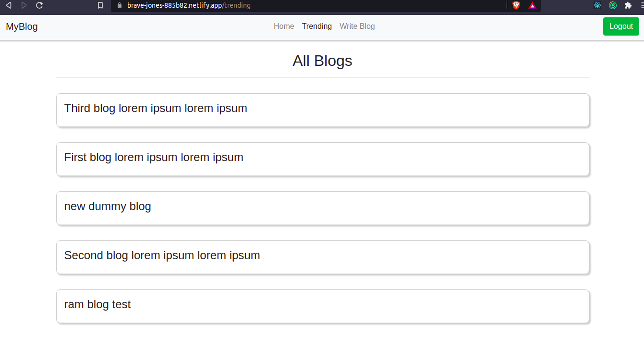This screenshot has width=644, height=338.
Task: Open the "Third blog lorem ipsum" card
Action: (322, 110)
